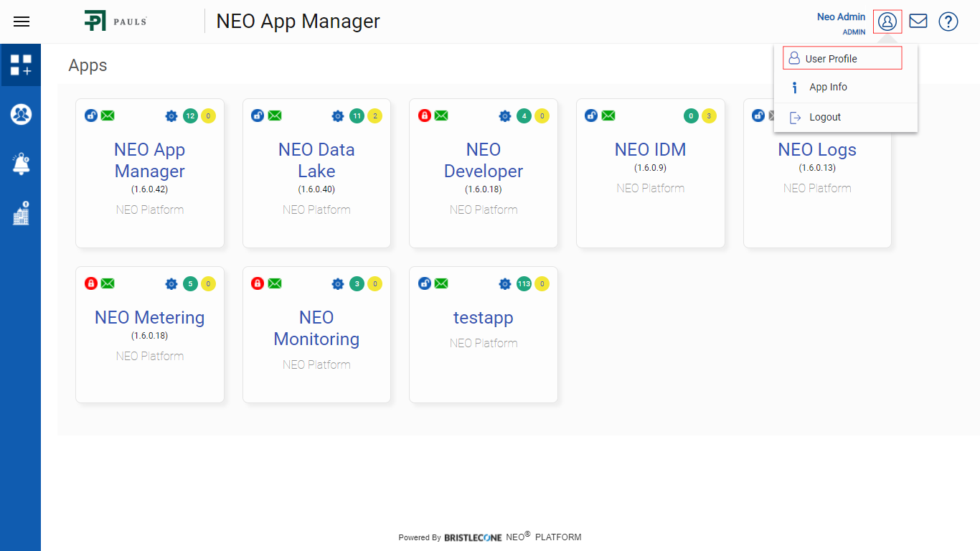
Task: Toggle red lock icon on NEO Developer card
Action: (x=425, y=116)
